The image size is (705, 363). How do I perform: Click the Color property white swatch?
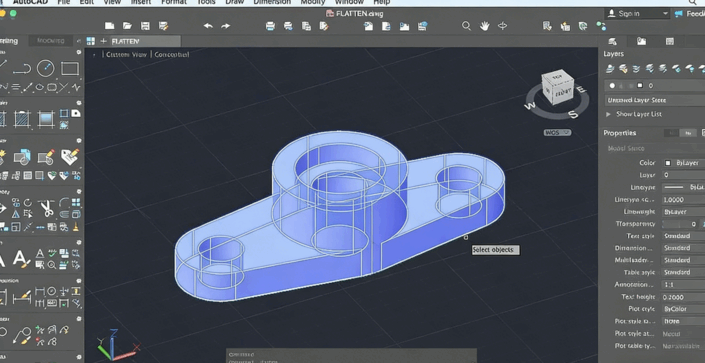tap(668, 163)
